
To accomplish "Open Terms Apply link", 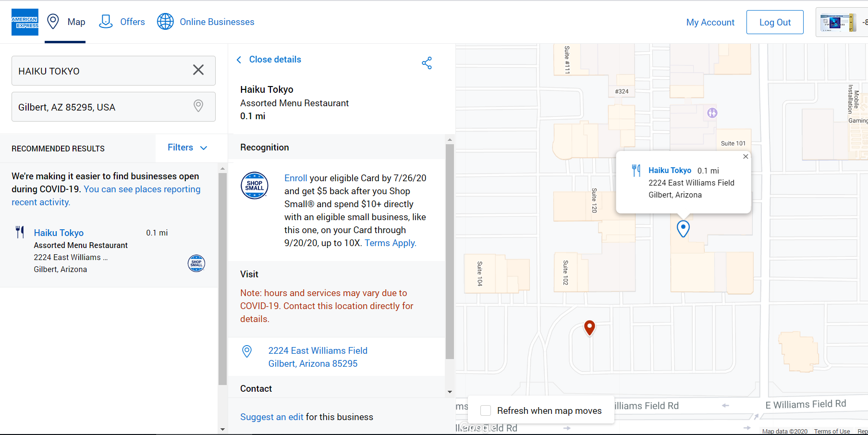I will point(390,243).
